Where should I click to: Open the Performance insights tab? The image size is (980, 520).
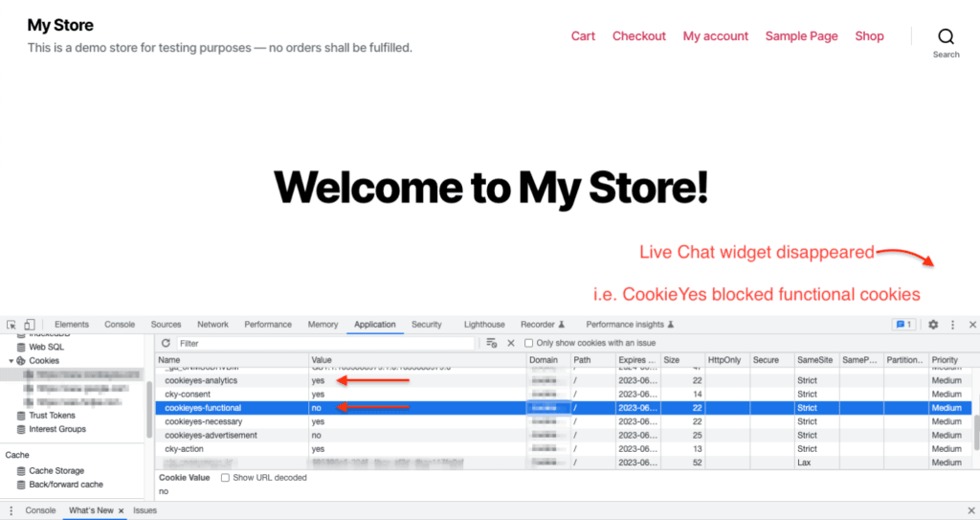click(x=630, y=325)
